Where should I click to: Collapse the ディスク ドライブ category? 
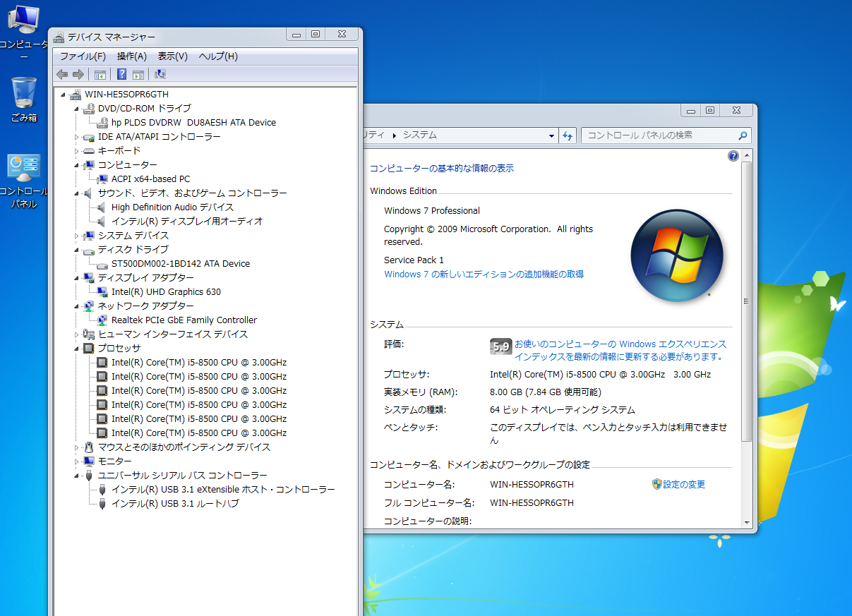pos(77,250)
